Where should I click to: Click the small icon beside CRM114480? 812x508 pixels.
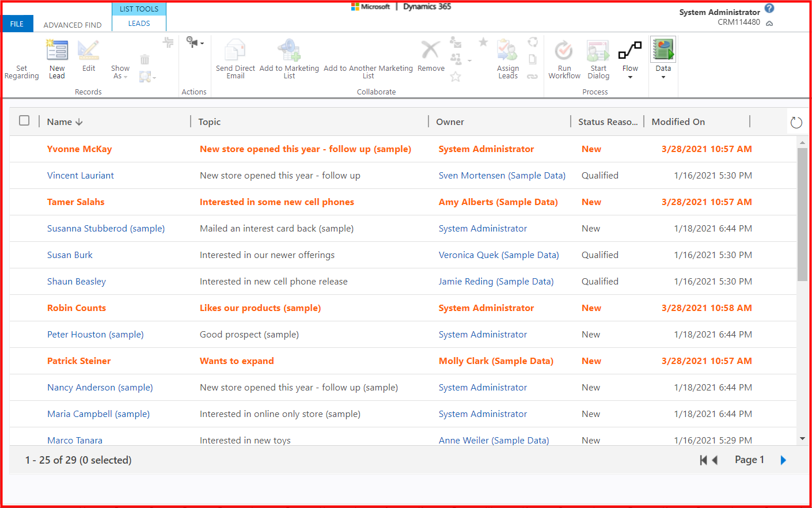point(769,24)
